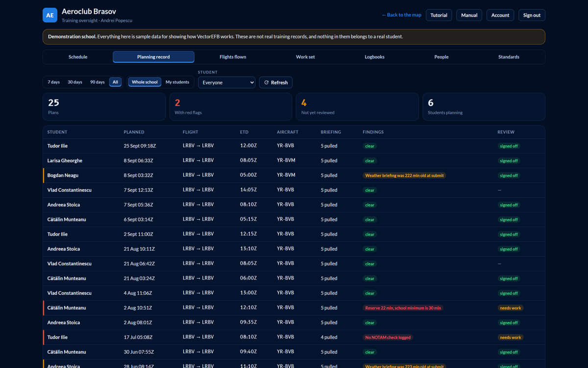Click the weather briefing 222 min old finding
This screenshot has width=588, height=368.
pyautogui.click(x=405, y=176)
